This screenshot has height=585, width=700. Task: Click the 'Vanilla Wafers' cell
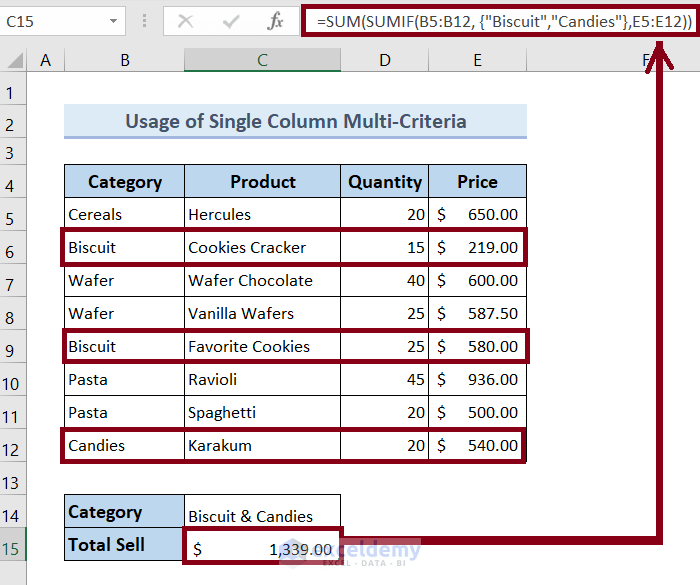point(262,313)
